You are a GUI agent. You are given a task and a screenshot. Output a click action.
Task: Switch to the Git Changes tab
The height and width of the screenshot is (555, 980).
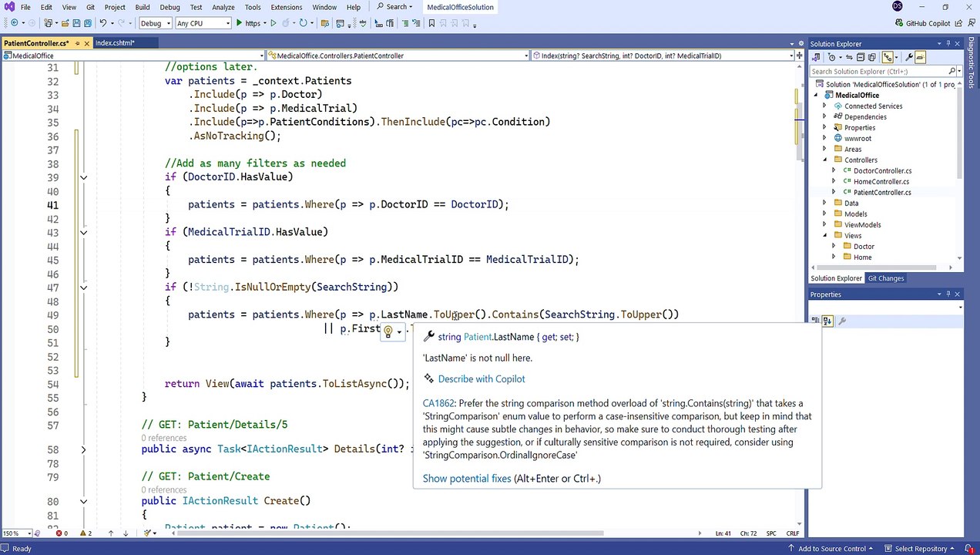[x=886, y=278]
